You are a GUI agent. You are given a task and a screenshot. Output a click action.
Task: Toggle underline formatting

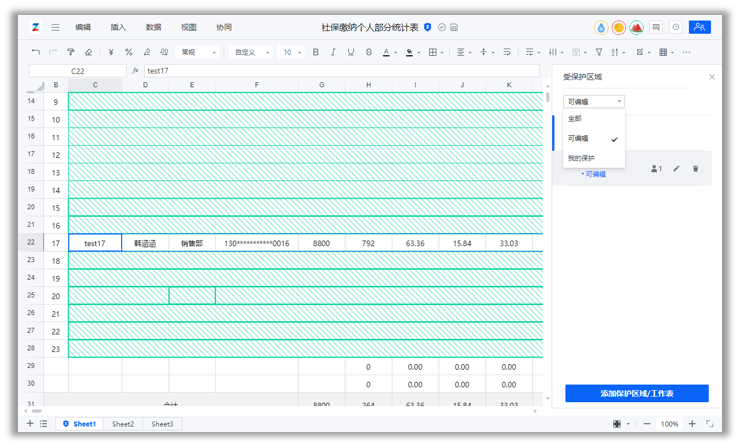pos(351,52)
